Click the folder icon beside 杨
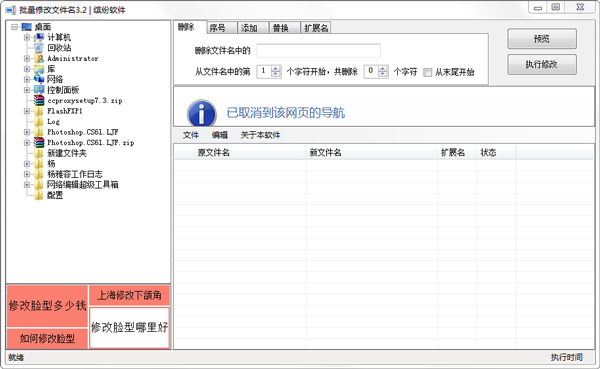The width and height of the screenshot is (600, 369). point(39,163)
